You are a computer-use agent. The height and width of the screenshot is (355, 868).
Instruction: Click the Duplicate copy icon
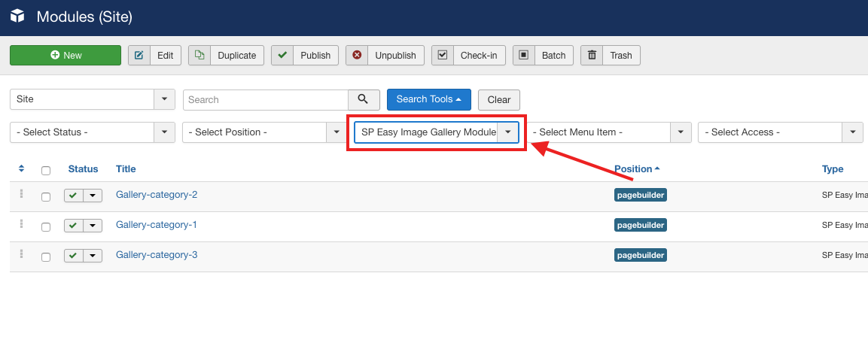pyautogui.click(x=199, y=56)
